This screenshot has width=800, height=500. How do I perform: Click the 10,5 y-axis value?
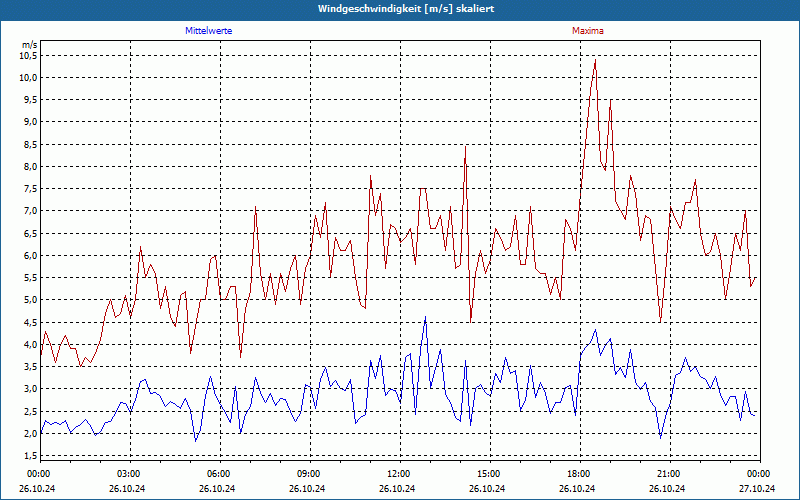coord(29,55)
